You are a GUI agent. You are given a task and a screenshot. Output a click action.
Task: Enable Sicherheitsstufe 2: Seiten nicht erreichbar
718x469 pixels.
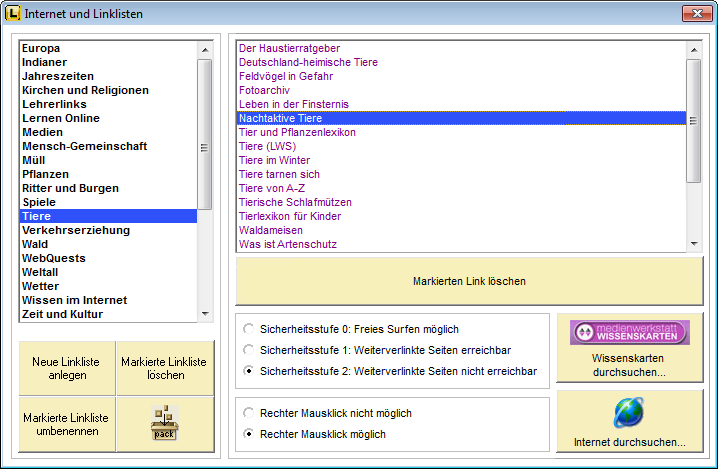point(248,371)
